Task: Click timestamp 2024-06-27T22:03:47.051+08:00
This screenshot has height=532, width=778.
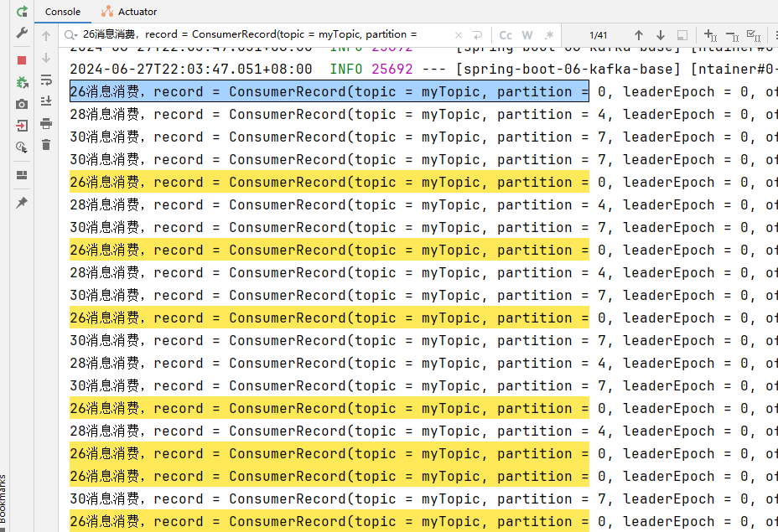Action: tap(191, 69)
